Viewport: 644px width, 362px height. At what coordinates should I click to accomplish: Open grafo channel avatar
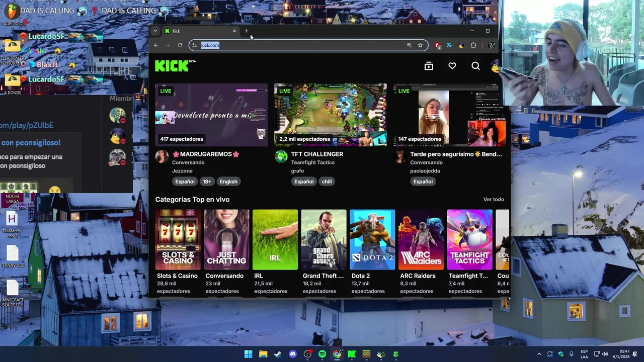(281, 156)
